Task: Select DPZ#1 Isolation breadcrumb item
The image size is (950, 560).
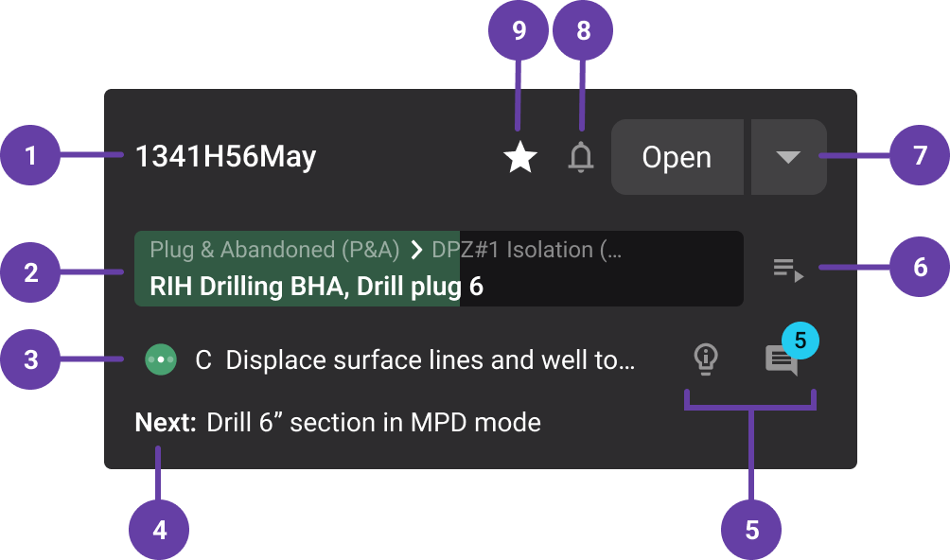Action: 526,250
